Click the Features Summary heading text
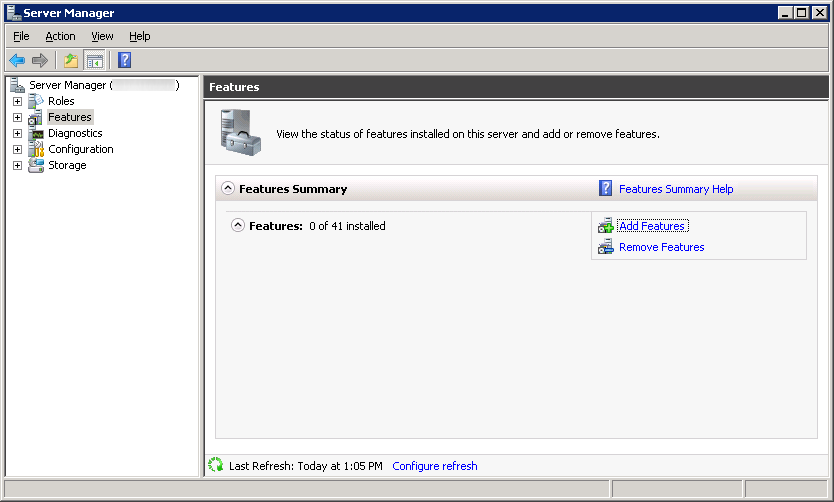The image size is (834, 502). coord(293,189)
